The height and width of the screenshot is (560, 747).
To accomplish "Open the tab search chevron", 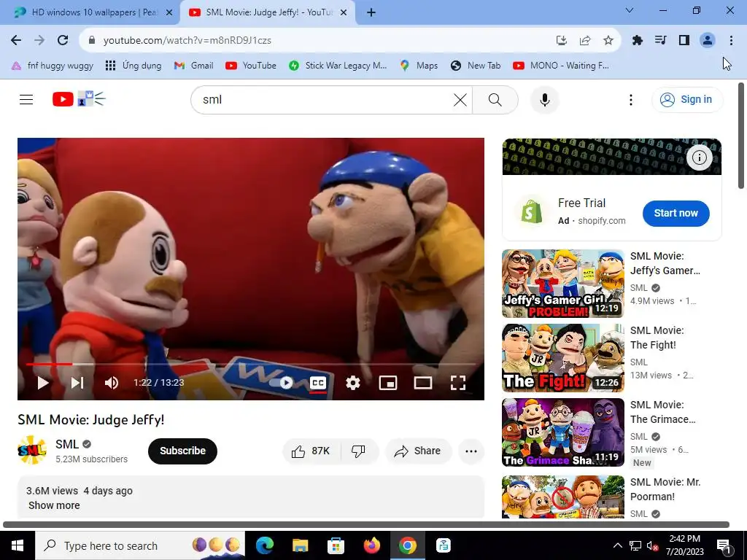I will [630, 10].
